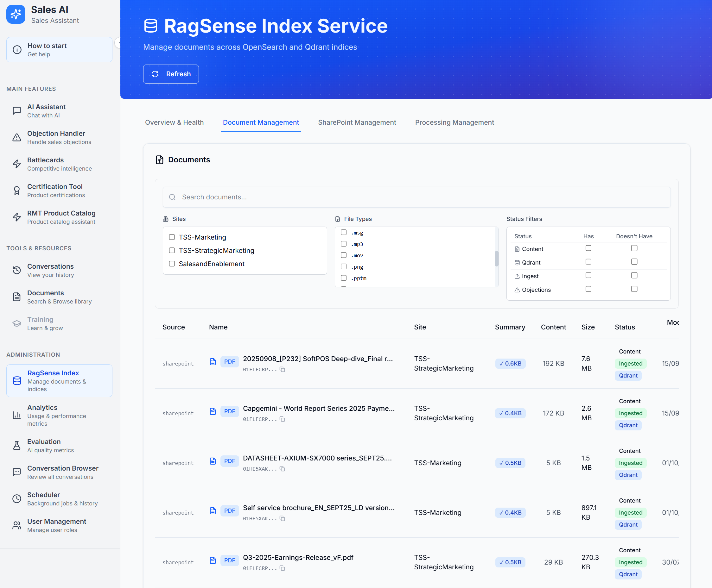The height and width of the screenshot is (588, 712).
Task: Copy the ID of the SoftPOS Deep-dive document
Action: [x=282, y=370]
